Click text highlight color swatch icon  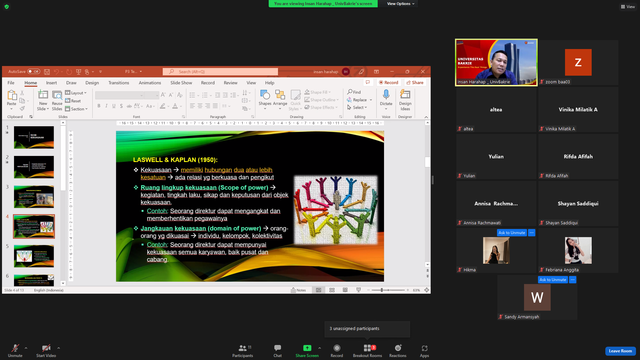click(162, 106)
